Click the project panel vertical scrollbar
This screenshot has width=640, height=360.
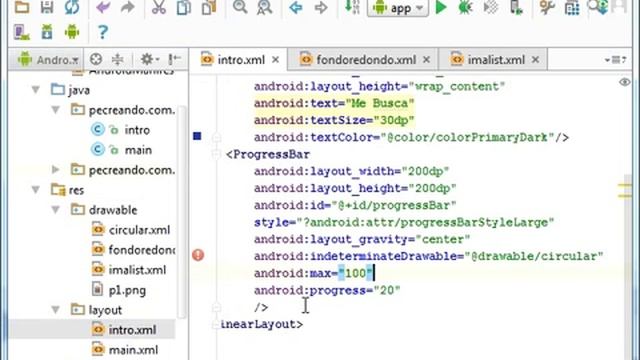click(x=182, y=212)
